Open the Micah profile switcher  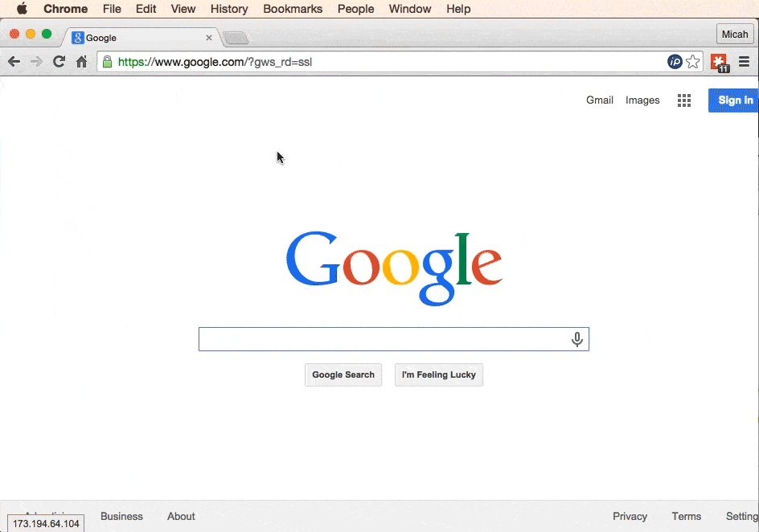(x=734, y=34)
